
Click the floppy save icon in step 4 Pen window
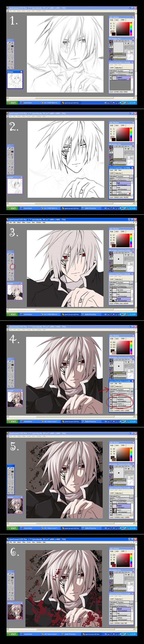coord(133,360)
